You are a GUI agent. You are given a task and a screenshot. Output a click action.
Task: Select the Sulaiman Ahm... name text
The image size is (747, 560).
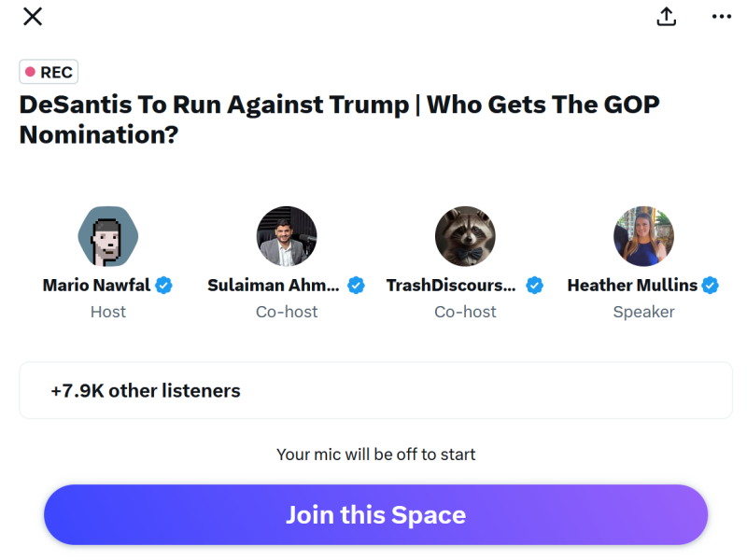[x=275, y=286]
